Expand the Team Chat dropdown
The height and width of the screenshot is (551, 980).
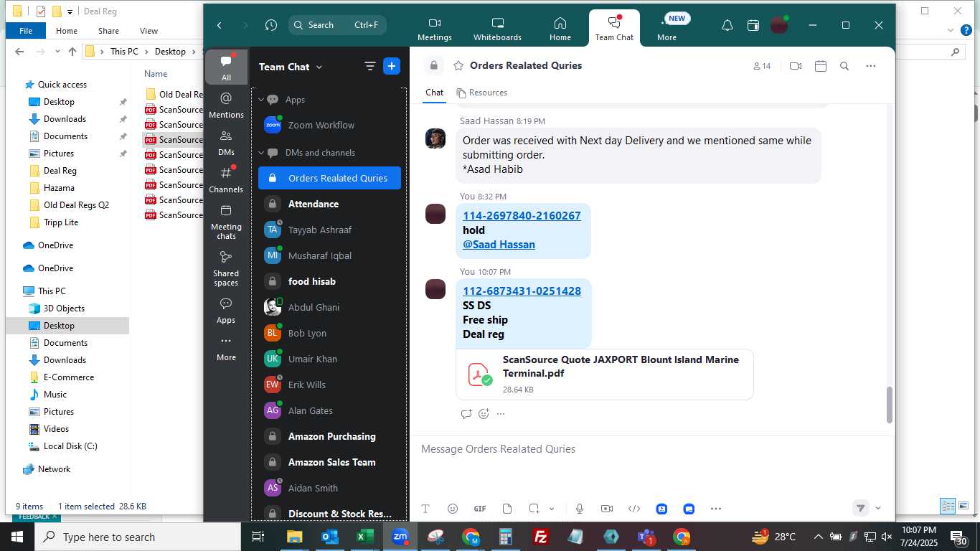[x=319, y=67]
